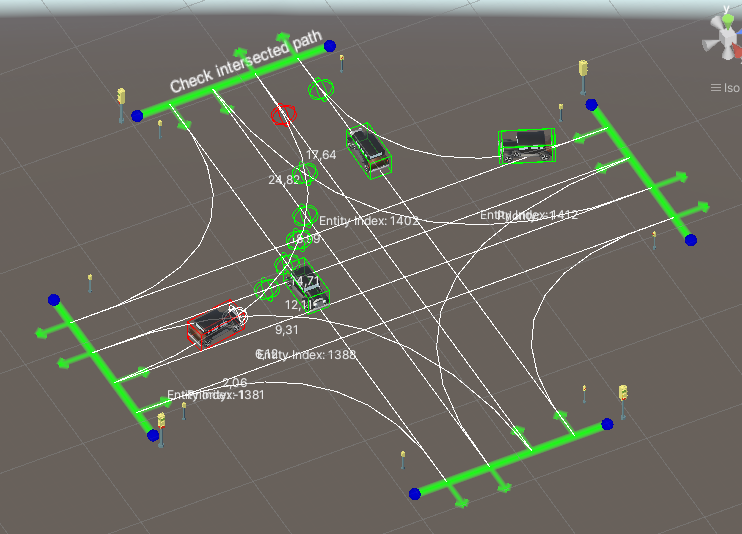Select the topmost green sphere gizmo below the word 'path'
Image resolution: width=742 pixels, height=534 pixels.
pyautogui.click(x=321, y=89)
